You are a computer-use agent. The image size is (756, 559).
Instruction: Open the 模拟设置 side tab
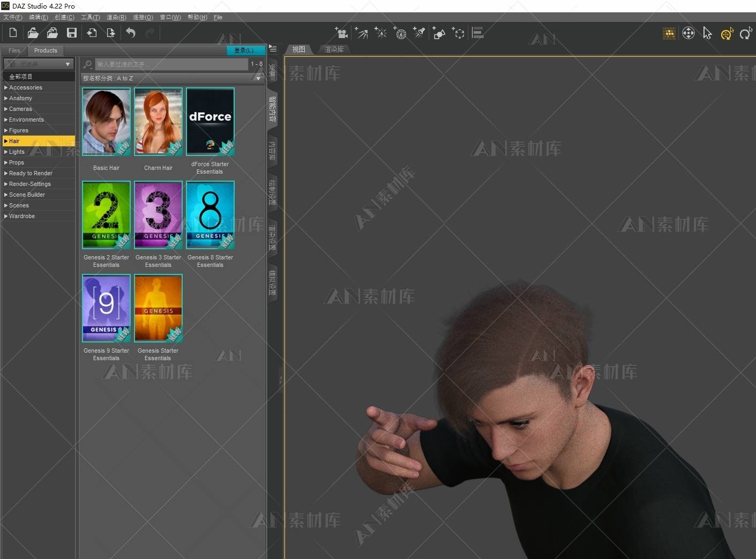(272, 283)
